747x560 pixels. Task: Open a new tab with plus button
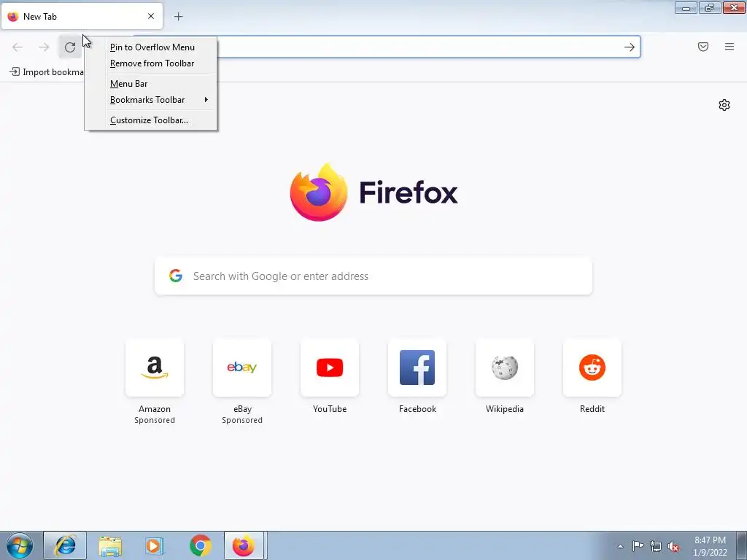(x=178, y=17)
